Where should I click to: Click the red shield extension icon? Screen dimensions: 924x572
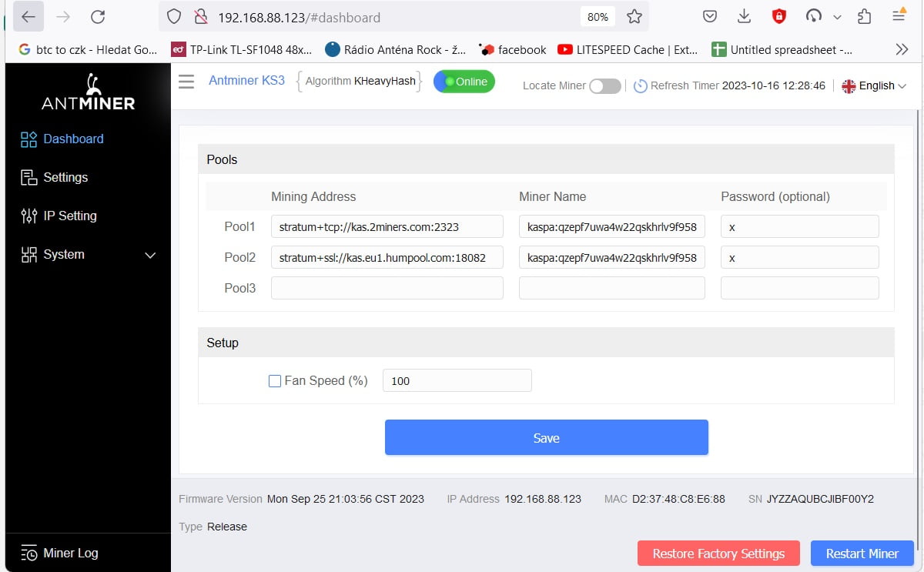point(779,17)
